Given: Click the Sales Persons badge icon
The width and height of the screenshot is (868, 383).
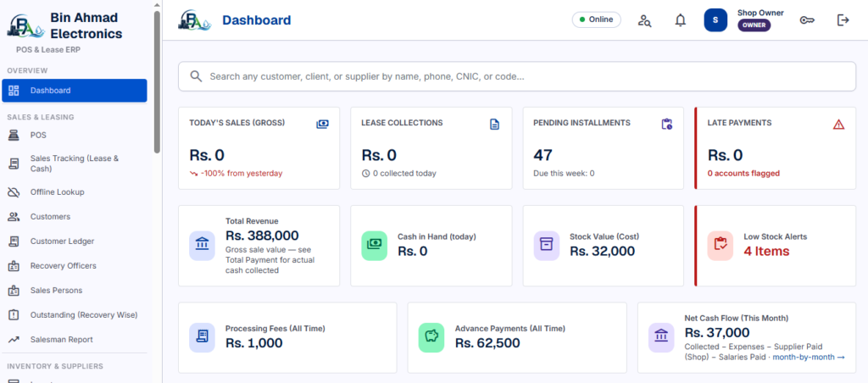Looking at the screenshot, I should 14,290.
